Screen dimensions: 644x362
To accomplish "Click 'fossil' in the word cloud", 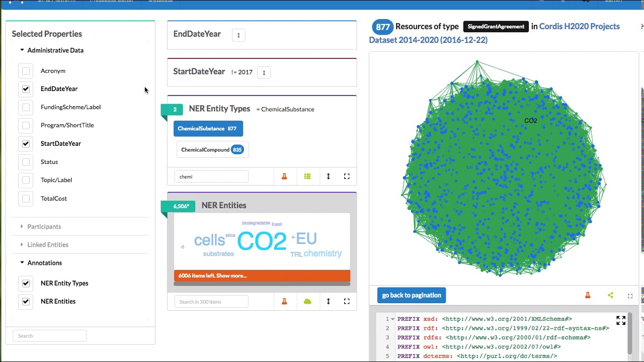I will tap(277, 224).
